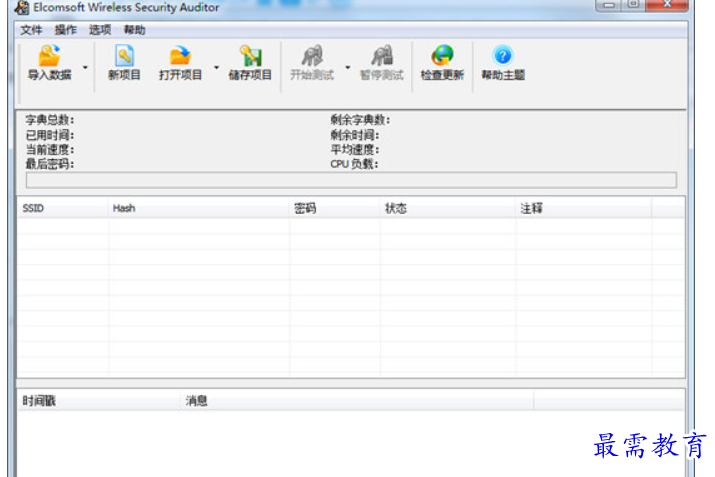
Task: Click the Import Data (导入数据) toolbar icon
Action: (x=49, y=56)
